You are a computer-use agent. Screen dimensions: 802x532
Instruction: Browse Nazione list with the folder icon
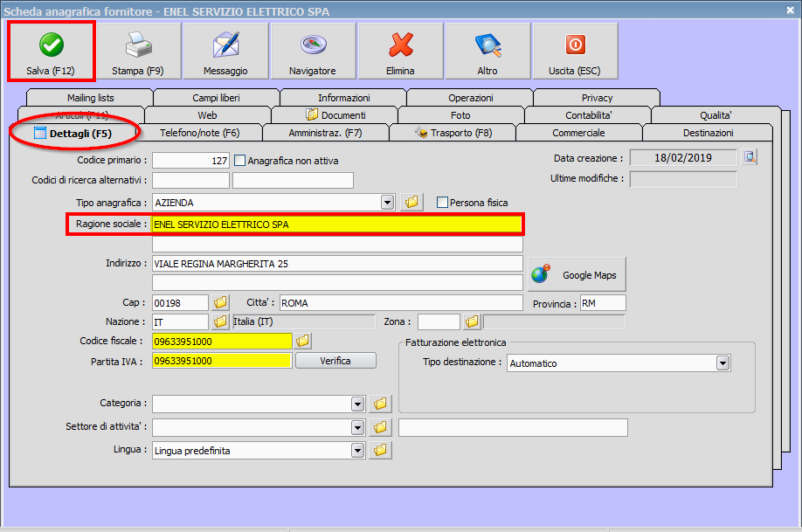point(220,321)
